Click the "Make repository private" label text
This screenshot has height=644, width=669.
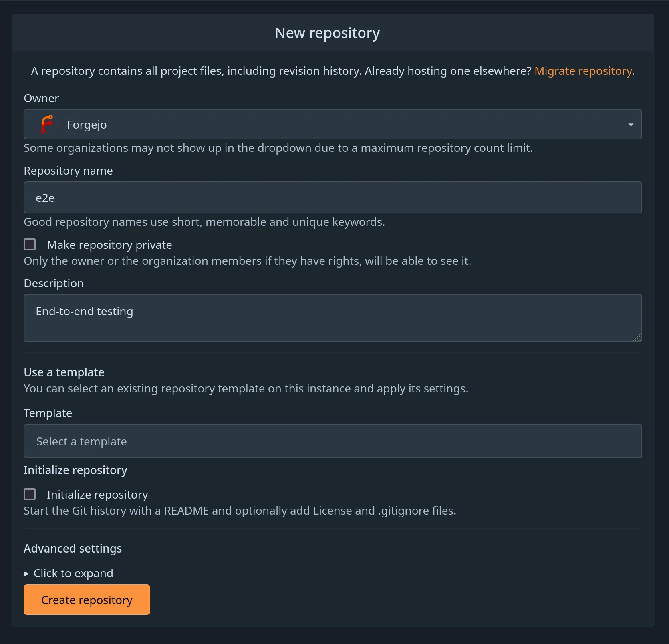coord(109,244)
